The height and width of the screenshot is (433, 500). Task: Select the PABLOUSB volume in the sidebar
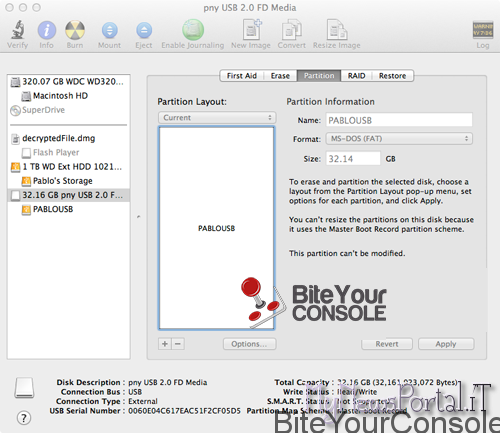pyautogui.click(x=68, y=209)
